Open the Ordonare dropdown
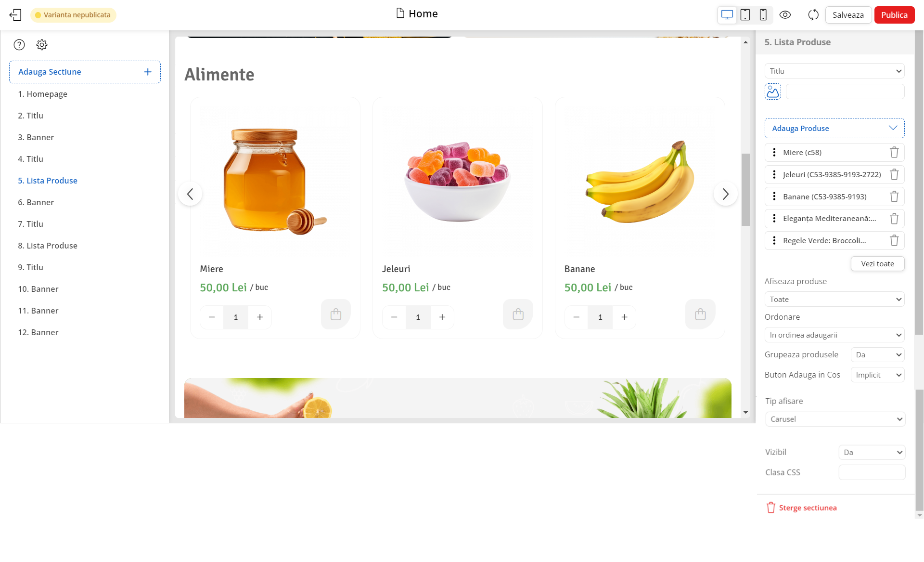The height and width of the screenshot is (562, 924). [834, 335]
